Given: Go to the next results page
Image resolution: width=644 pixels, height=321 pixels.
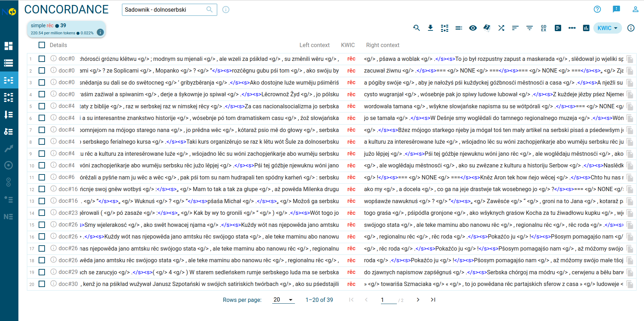Looking at the screenshot, I should coord(418,300).
